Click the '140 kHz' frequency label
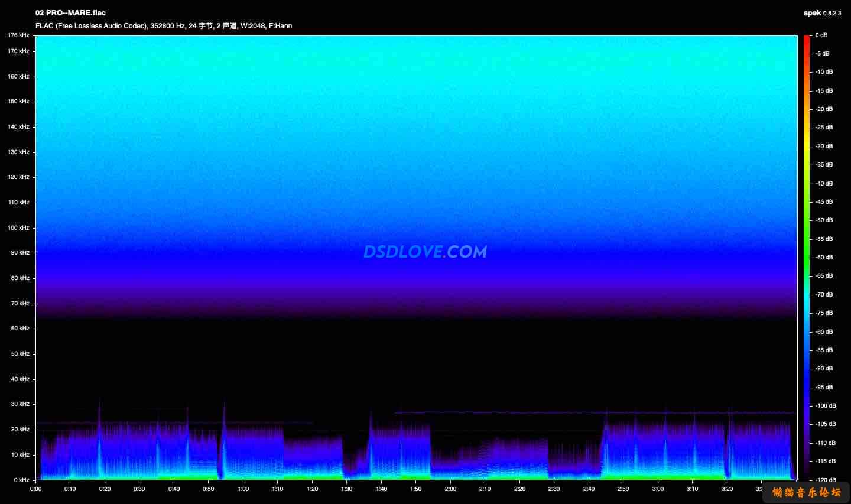 coord(18,127)
